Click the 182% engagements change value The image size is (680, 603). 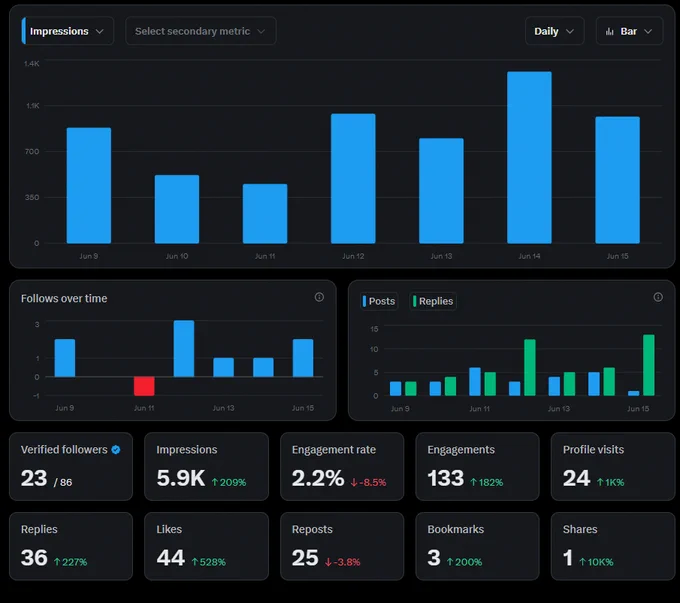pyautogui.click(x=487, y=482)
